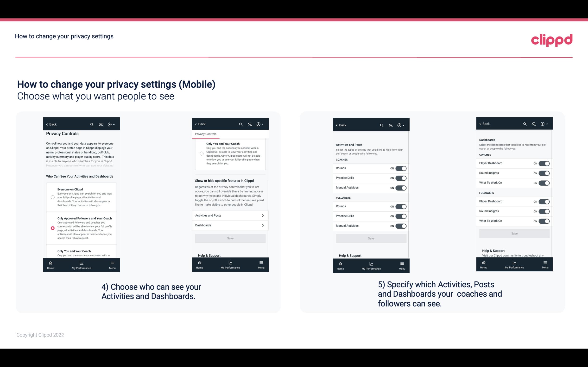This screenshot has height=367, width=588.
Task: Expand the Activities and Posts section
Action: (230, 215)
